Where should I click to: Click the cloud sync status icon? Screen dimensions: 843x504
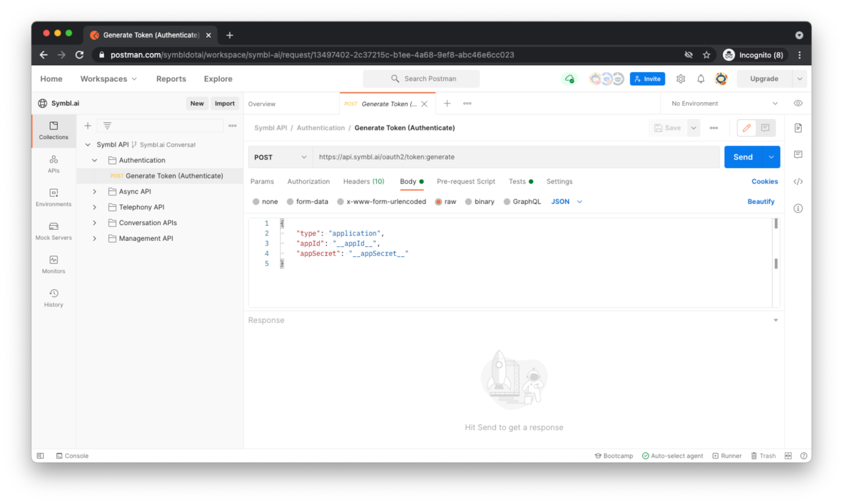pos(569,79)
